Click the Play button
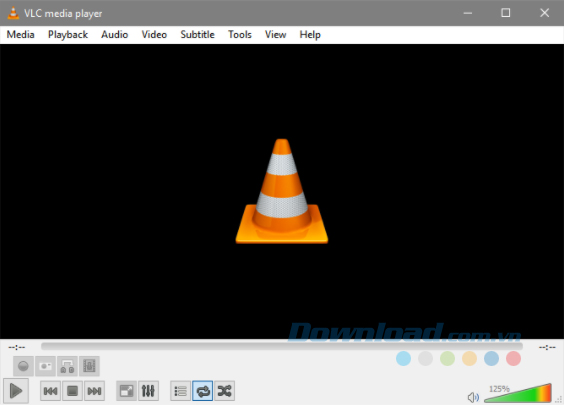Image resolution: width=564 pixels, height=405 pixels. (x=15, y=391)
